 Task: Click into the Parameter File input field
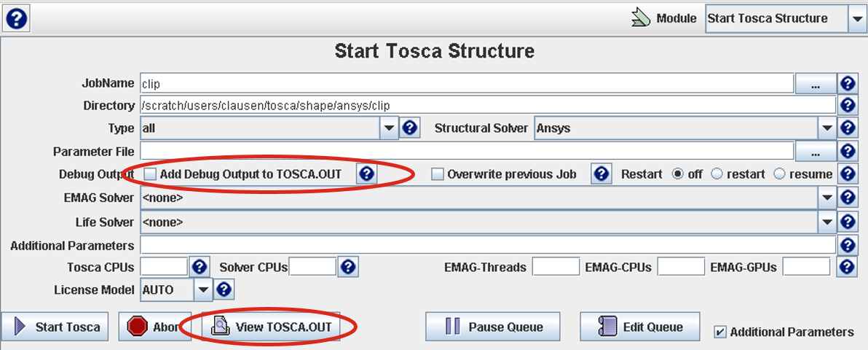coord(466,151)
